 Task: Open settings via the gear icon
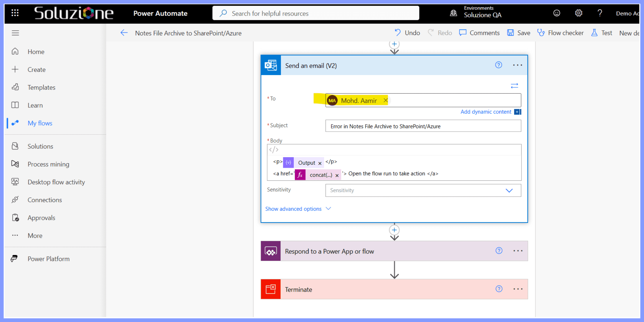578,13
